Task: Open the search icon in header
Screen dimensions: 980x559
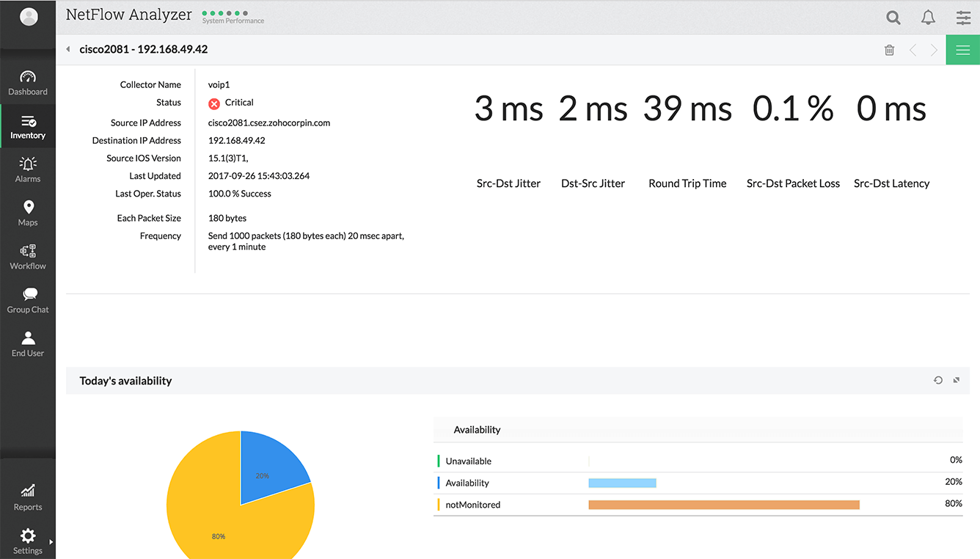Action: [x=893, y=18]
